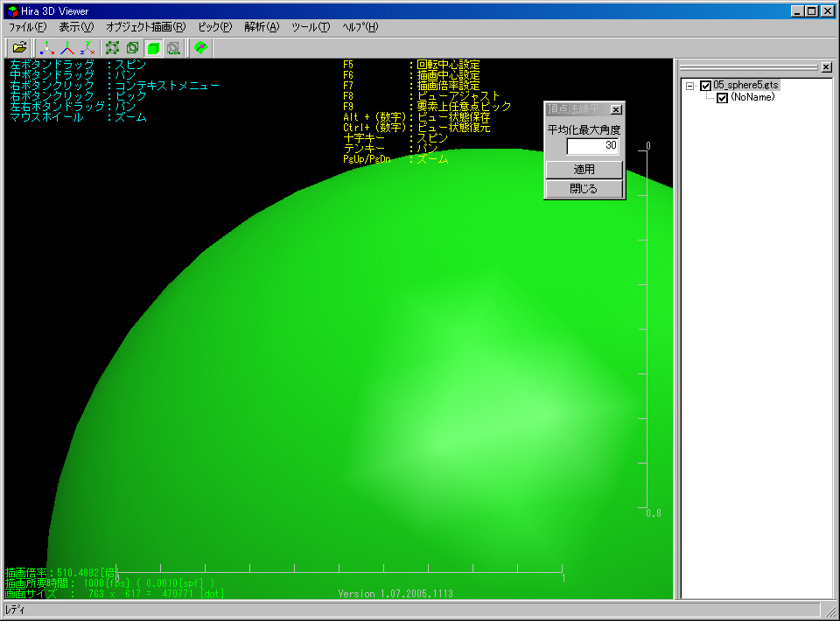Maximize the Hira 3D Viewer window
The width and height of the screenshot is (840, 621).
812,10
